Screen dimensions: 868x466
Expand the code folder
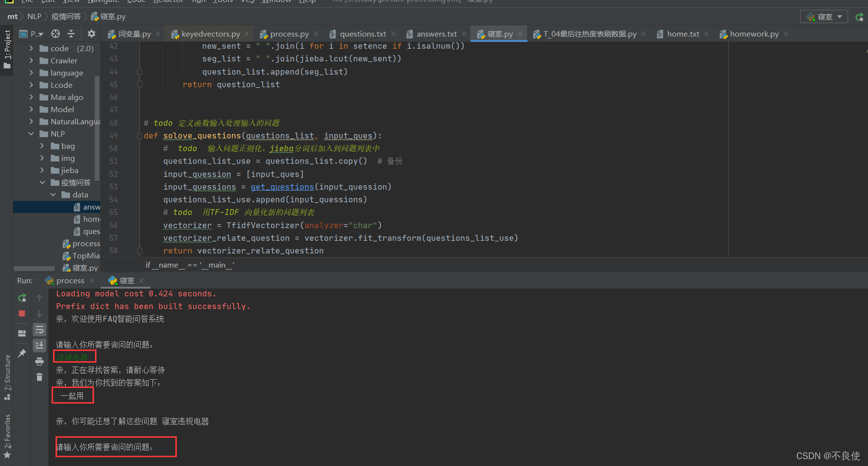coord(31,48)
